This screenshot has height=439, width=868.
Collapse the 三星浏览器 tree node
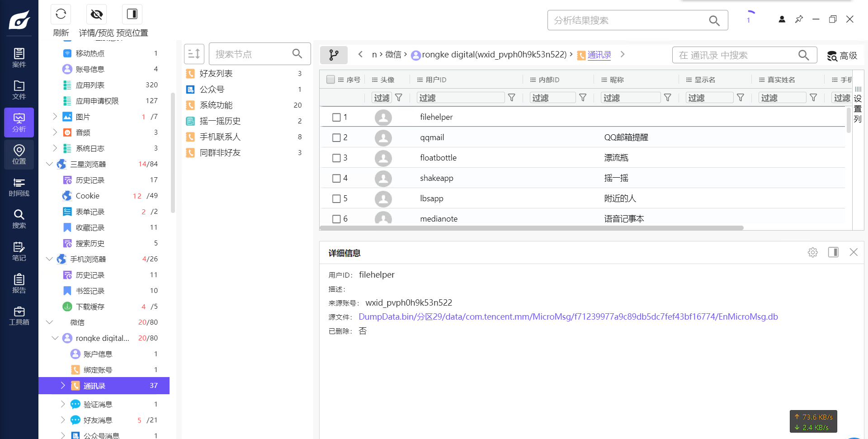click(x=49, y=164)
